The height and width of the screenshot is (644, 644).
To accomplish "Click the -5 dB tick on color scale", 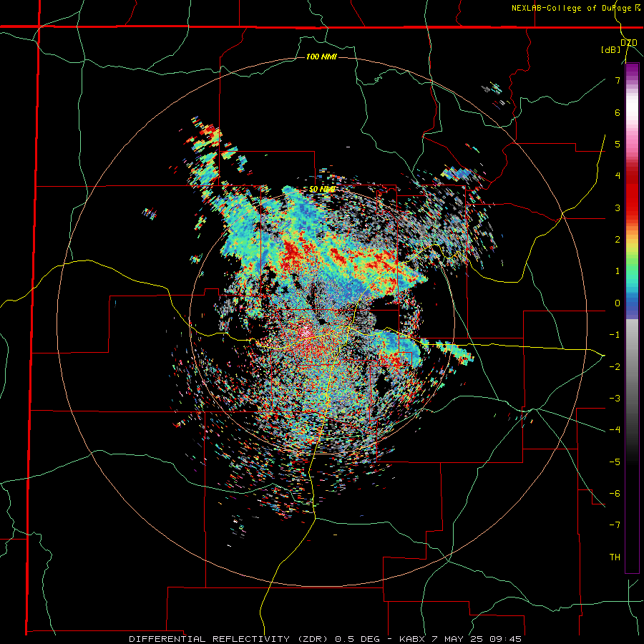I will 615,462.
